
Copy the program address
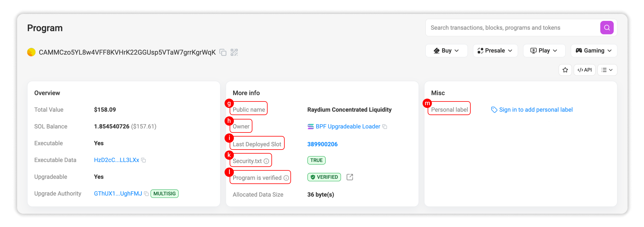(223, 52)
